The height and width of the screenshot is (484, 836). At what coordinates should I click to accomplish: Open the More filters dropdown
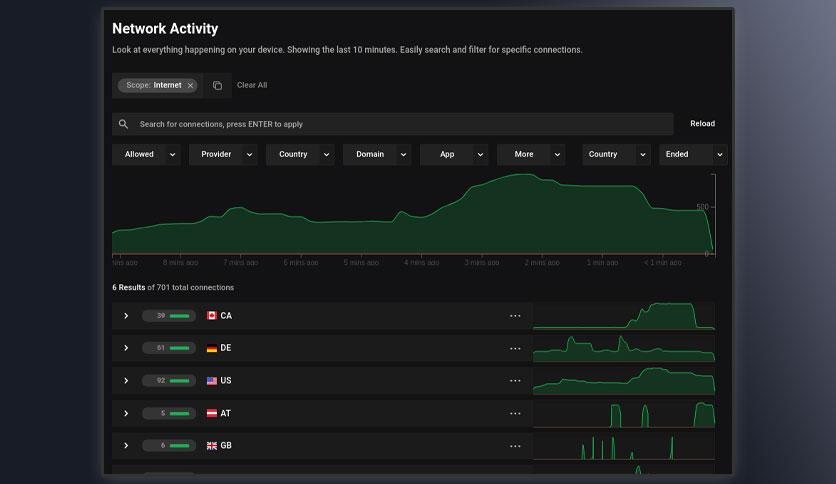click(x=531, y=154)
